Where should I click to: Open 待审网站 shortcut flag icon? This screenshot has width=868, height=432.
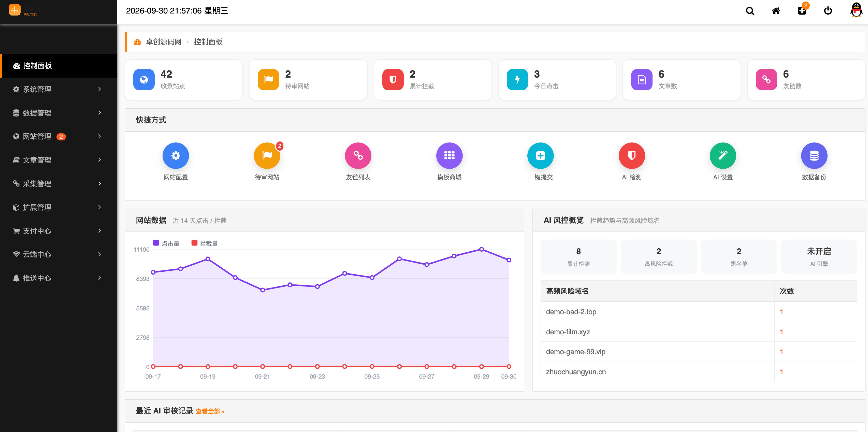267,156
